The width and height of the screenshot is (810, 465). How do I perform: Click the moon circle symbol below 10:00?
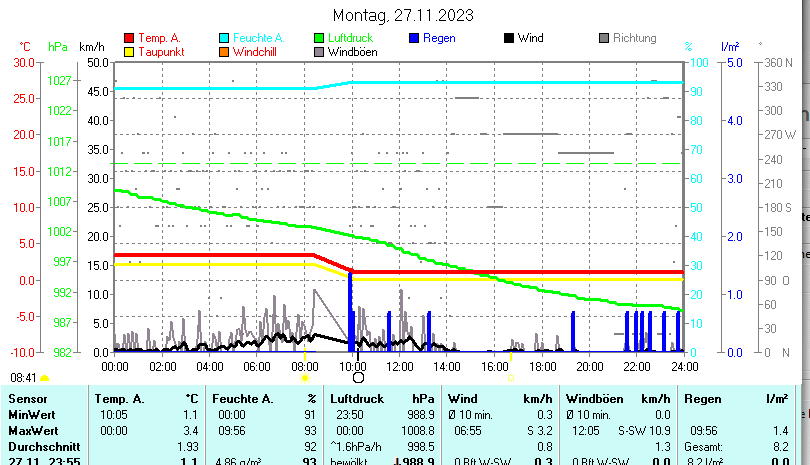tap(358, 378)
